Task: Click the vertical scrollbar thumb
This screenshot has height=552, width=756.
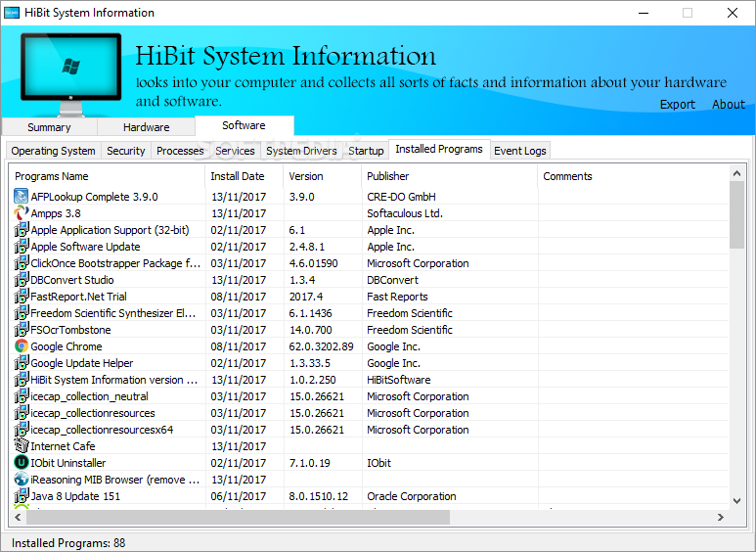Action: [736, 214]
